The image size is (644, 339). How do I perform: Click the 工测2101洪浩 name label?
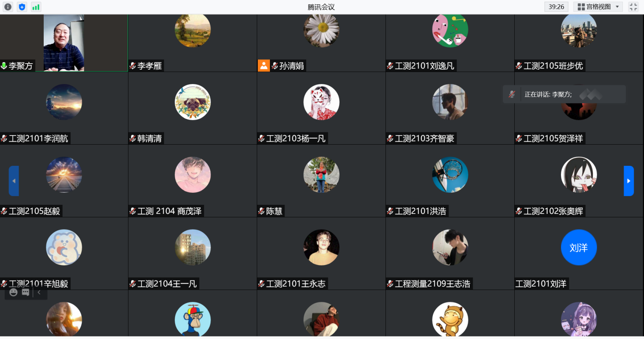420,211
